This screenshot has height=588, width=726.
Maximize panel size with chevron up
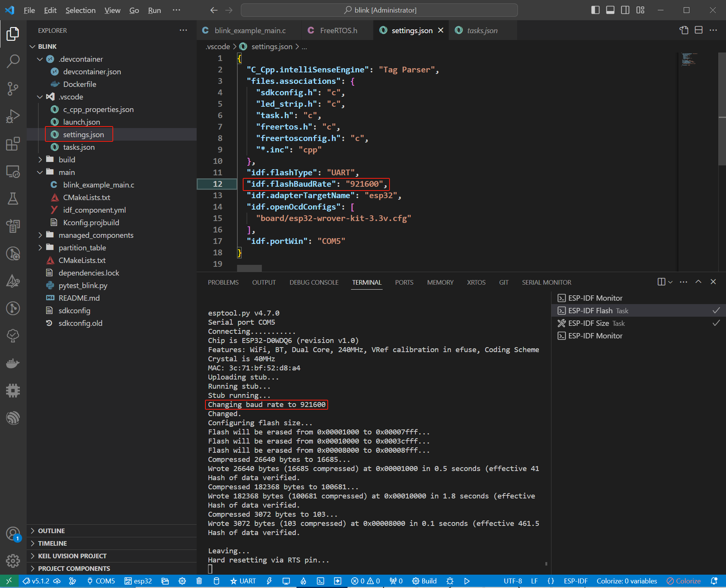698,282
